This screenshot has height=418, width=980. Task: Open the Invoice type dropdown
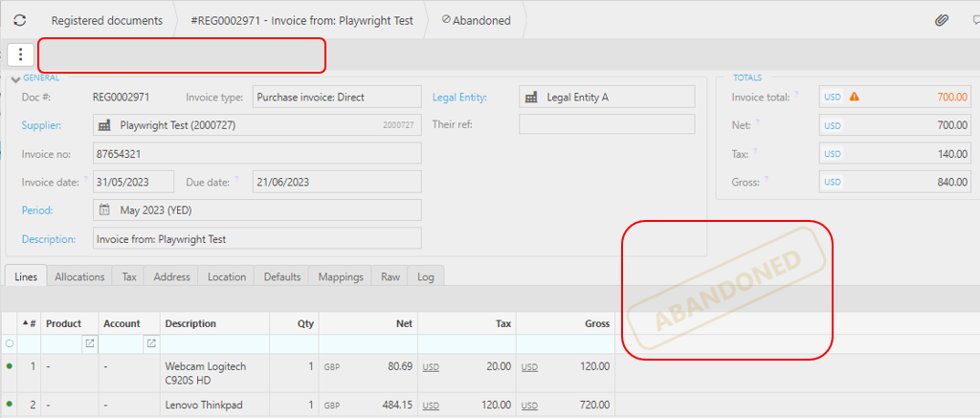pyautogui.click(x=336, y=97)
